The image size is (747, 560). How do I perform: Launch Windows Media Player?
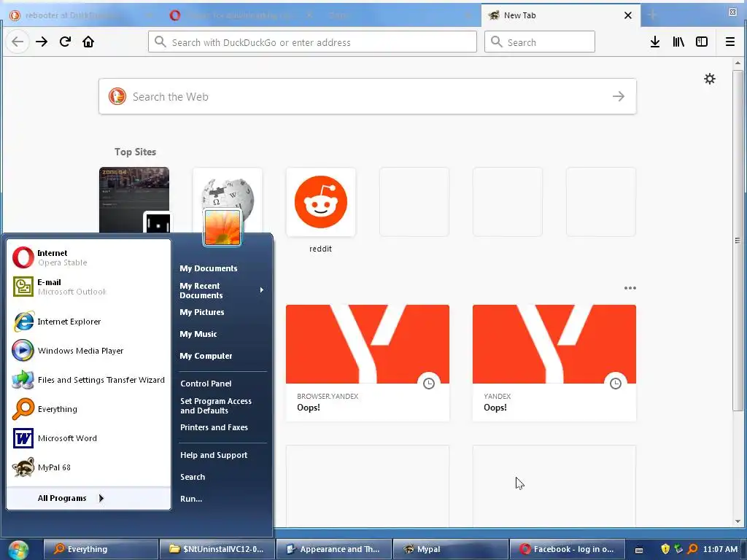coord(88,351)
